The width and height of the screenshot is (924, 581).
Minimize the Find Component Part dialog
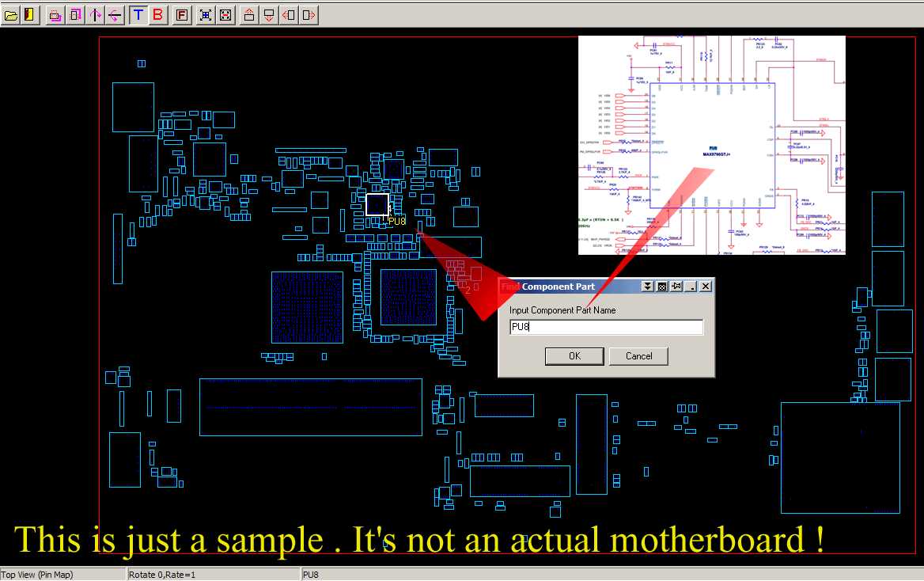691,286
